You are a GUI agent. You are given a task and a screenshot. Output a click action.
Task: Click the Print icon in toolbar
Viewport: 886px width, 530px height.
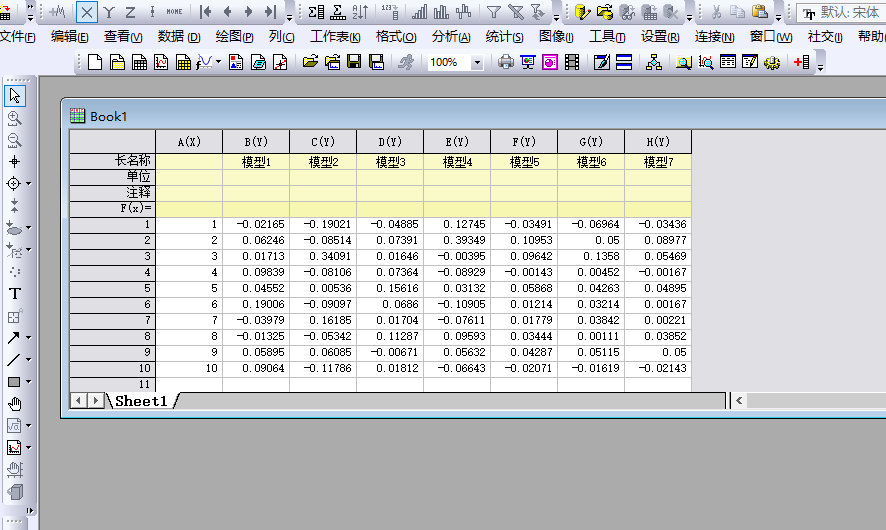pyautogui.click(x=506, y=62)
